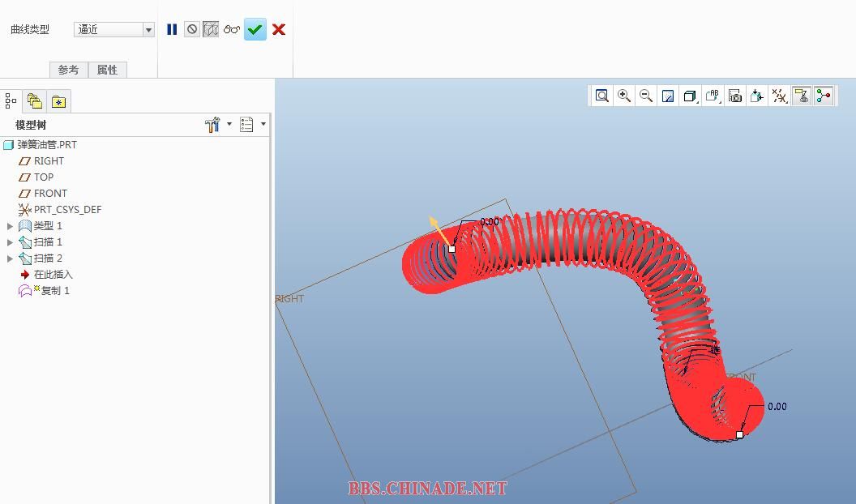This screenshot has height=504, width=856.
Task: Open the 曲线类型 dropdown
Action: click(x=148, y=29)
